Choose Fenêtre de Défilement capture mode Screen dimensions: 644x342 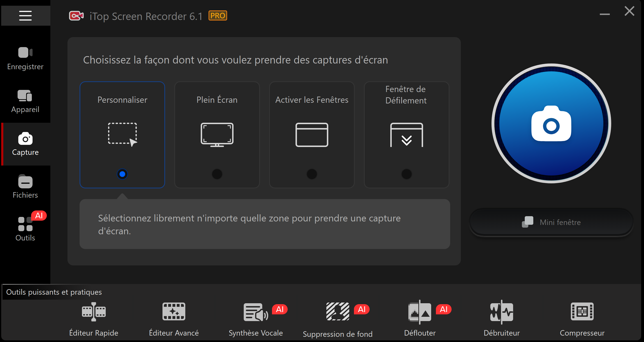(x=406, y=174)
